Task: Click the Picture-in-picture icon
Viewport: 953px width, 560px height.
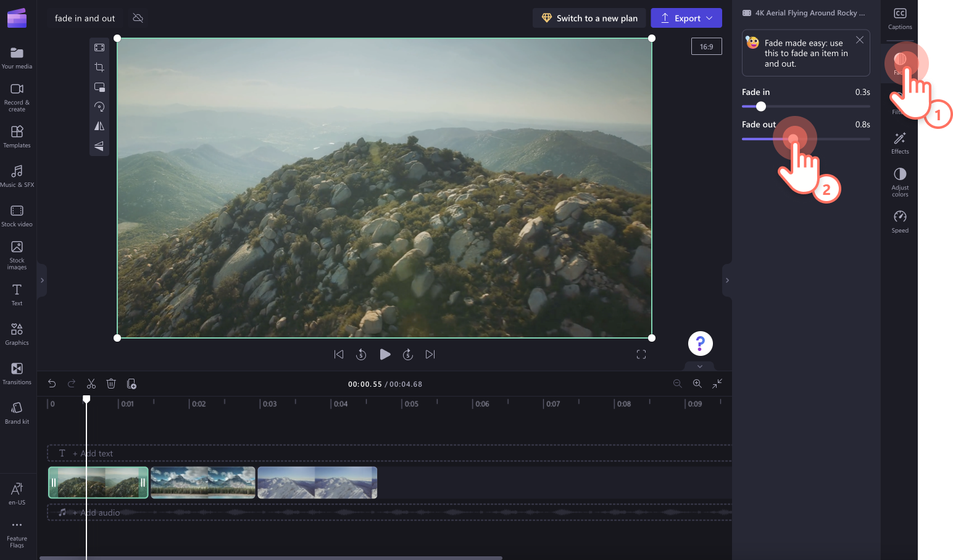Action: tap(99, 86)
